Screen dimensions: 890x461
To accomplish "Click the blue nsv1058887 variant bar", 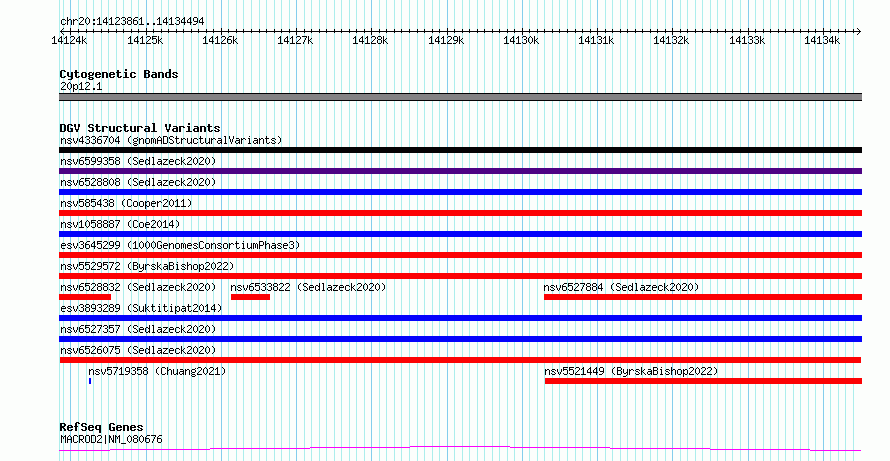I will click(x=460, y=234).
